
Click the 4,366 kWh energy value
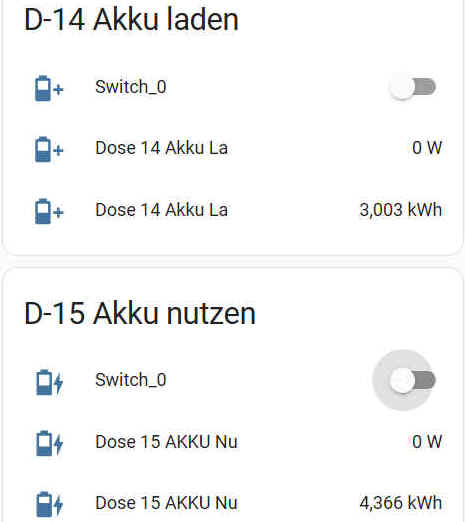pos(401,503)
